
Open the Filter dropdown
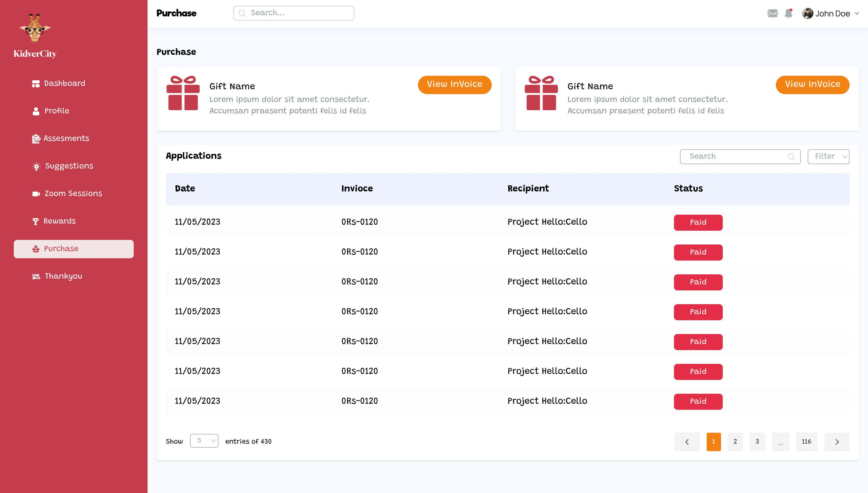pyautogui.click(x=828, y=156)
